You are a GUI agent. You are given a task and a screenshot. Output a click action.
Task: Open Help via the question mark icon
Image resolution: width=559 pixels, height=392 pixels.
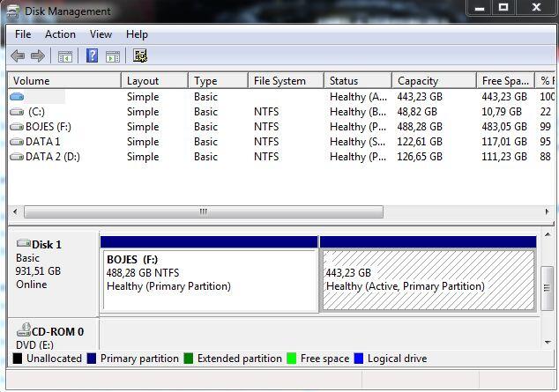click(x=92, y=56)
